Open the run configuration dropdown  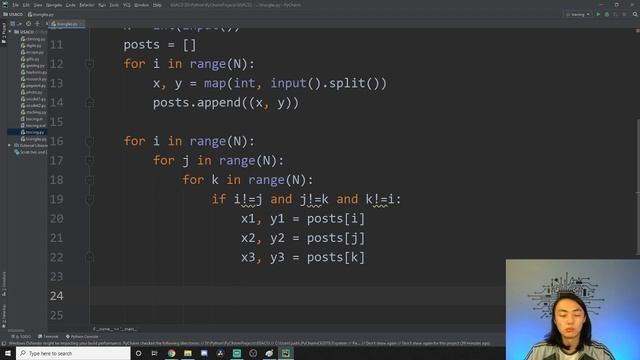tap(578, 15)
